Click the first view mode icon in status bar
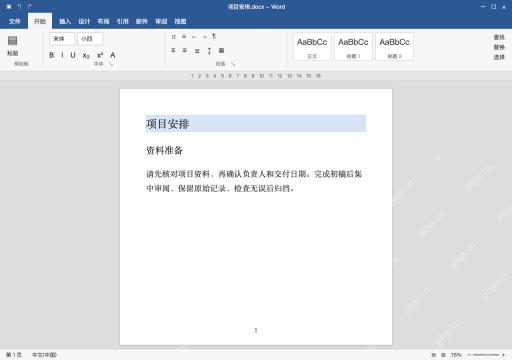 434,355
